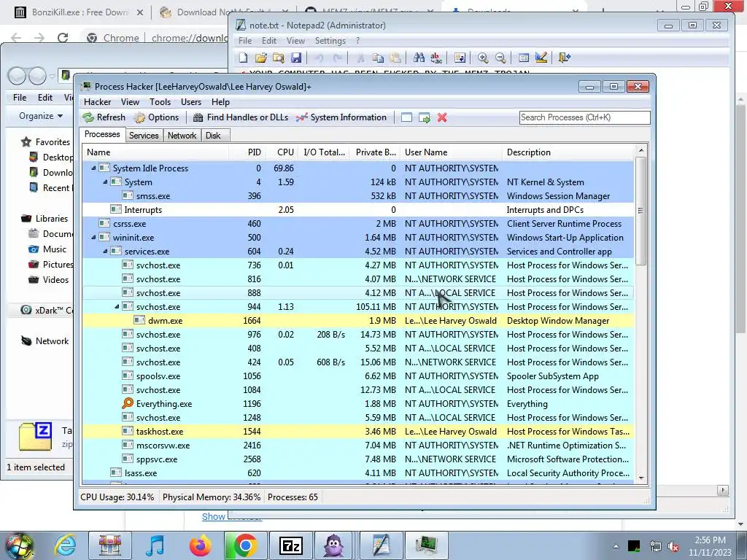Image resolution: width=747 pixels, height=560 pixels.
Task: Collapse the services.exe tree node
Action: (105, 251)
